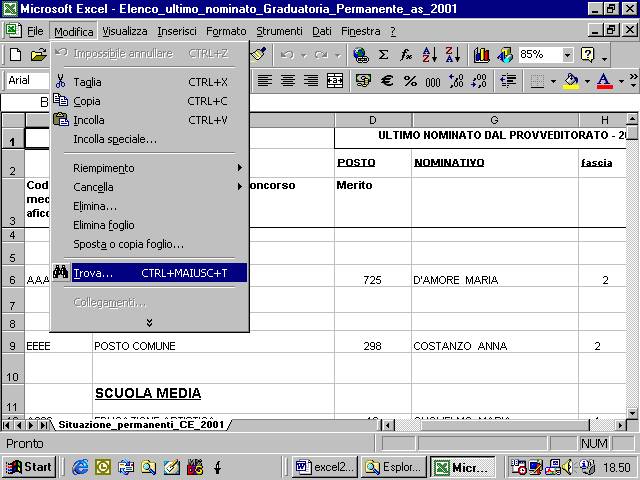Toggle right text alignment
The image size is (640, 480).
point(309,81)
